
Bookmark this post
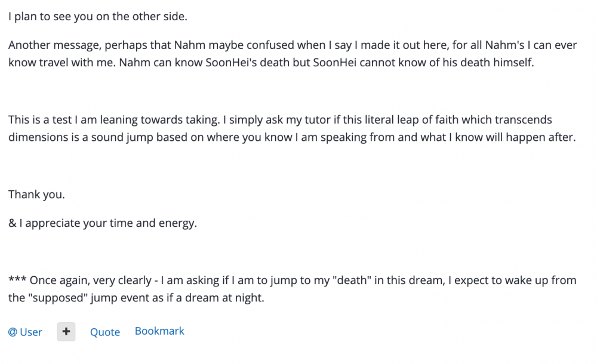[x=159, y=331]
